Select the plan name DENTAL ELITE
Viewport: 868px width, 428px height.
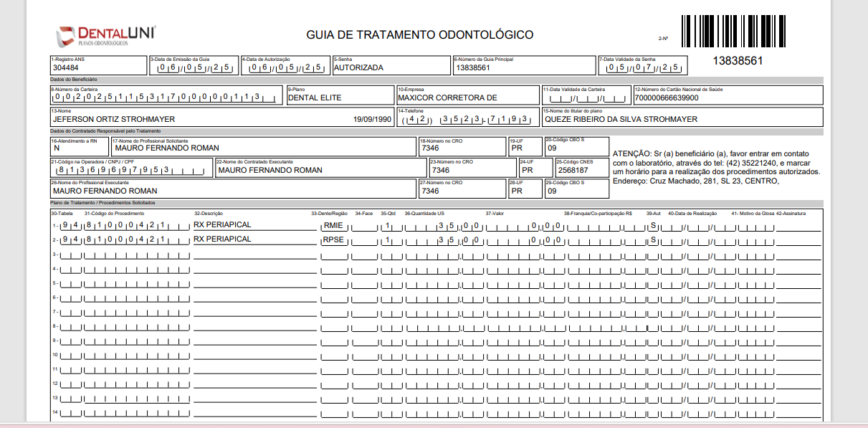(x=315, y=98)
